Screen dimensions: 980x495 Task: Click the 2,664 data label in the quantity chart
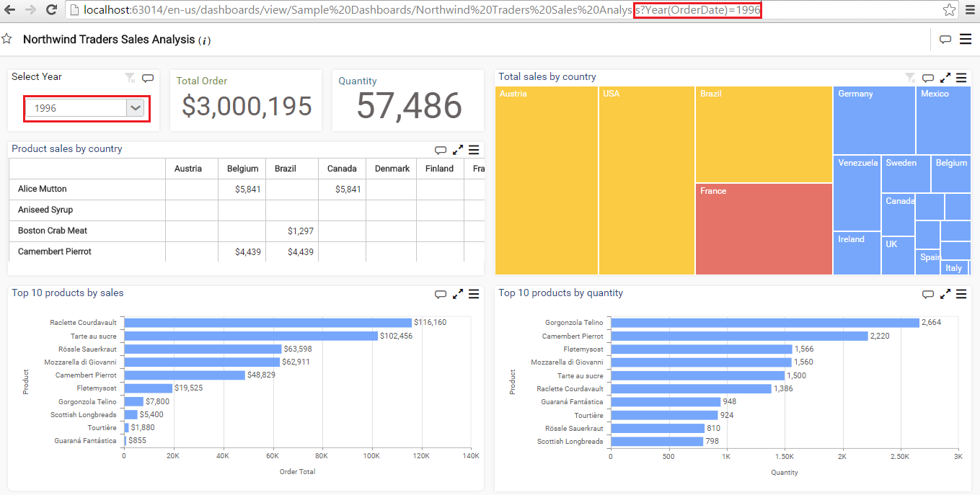click(x=932, y=323)
